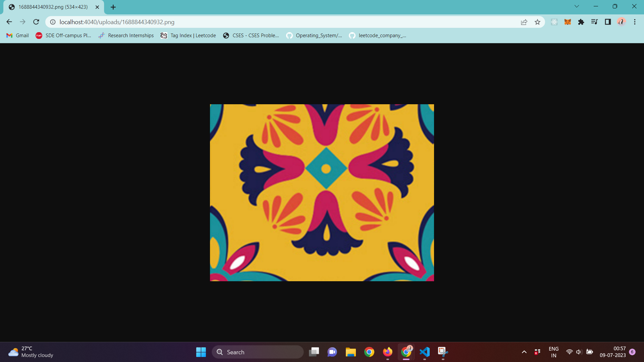
Task: Open the share this page icon
Action: 524,22
